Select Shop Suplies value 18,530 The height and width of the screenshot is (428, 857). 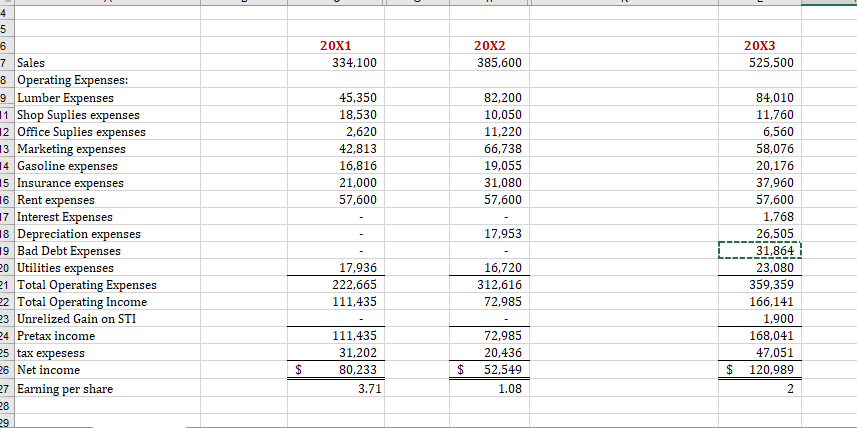click(336, 115)
